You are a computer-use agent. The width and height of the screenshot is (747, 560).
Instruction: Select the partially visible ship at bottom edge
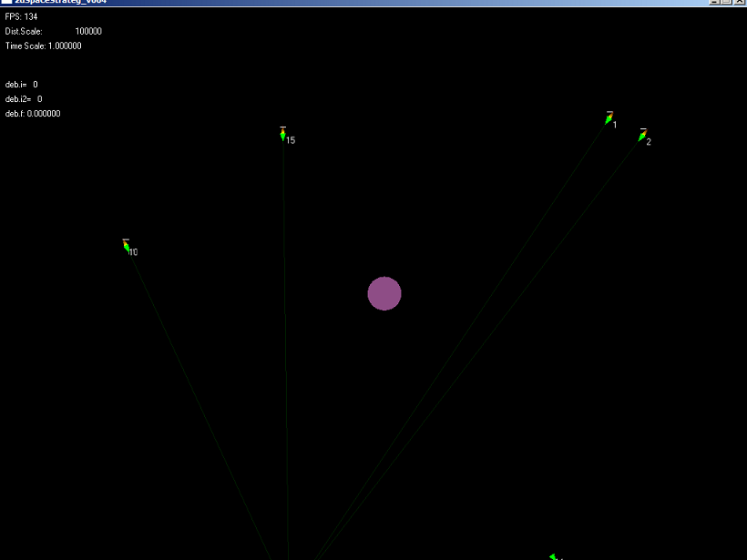coord(553,556)
